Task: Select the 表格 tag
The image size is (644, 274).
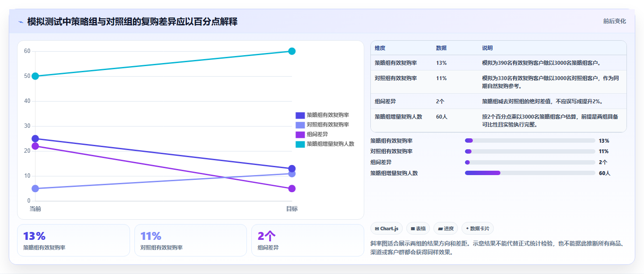Action: pos(418,228)
